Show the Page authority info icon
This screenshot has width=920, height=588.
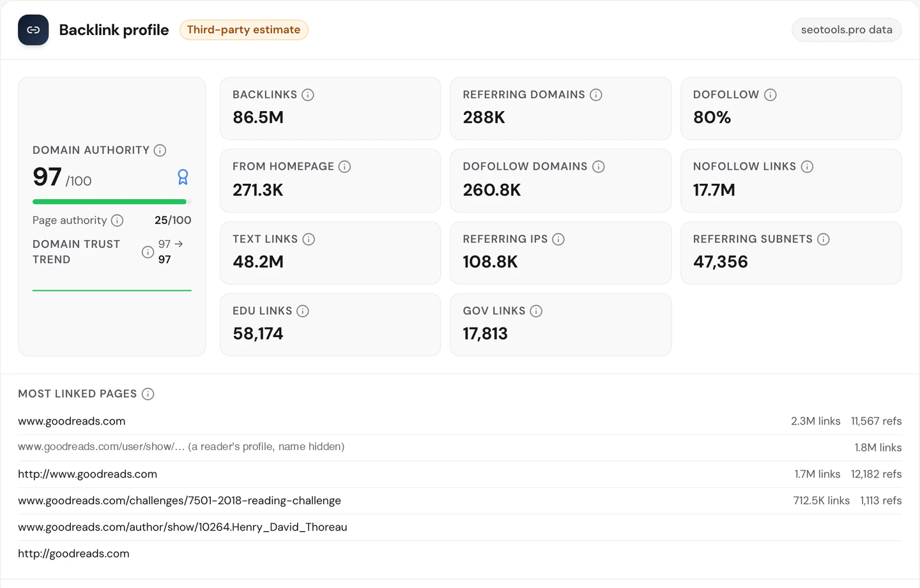(118, 220)
